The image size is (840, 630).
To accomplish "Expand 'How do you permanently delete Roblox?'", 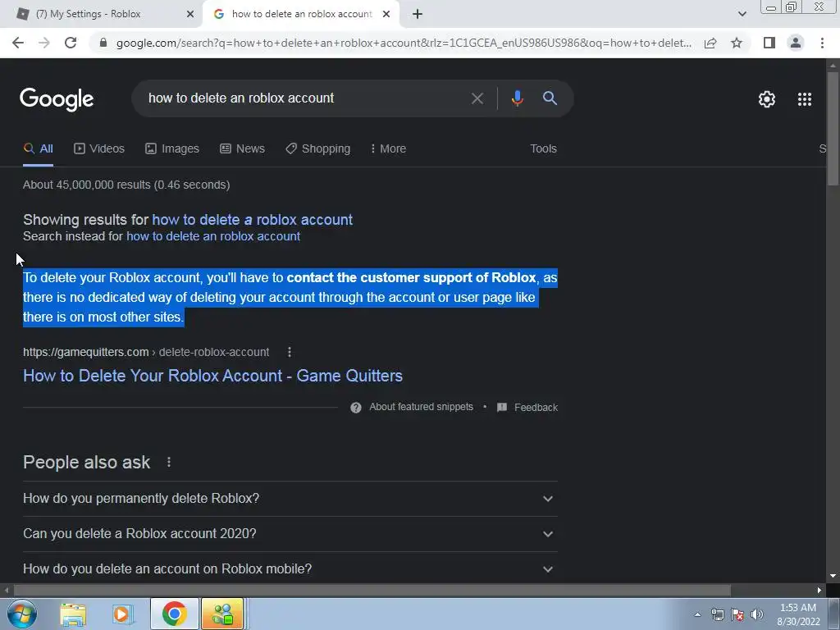I will [290, 498].
